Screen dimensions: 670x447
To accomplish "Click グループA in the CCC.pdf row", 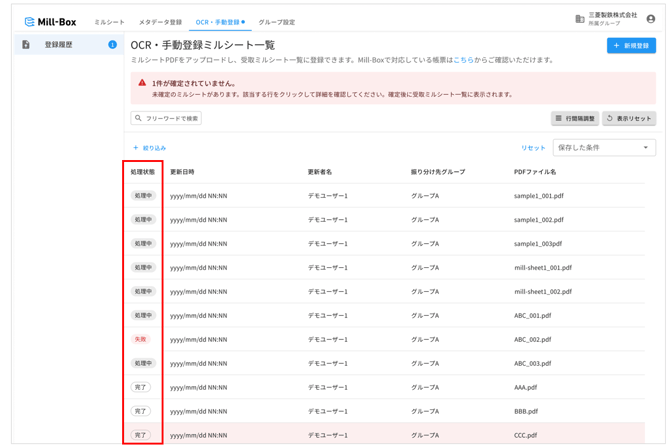I will tap(425, 435).
